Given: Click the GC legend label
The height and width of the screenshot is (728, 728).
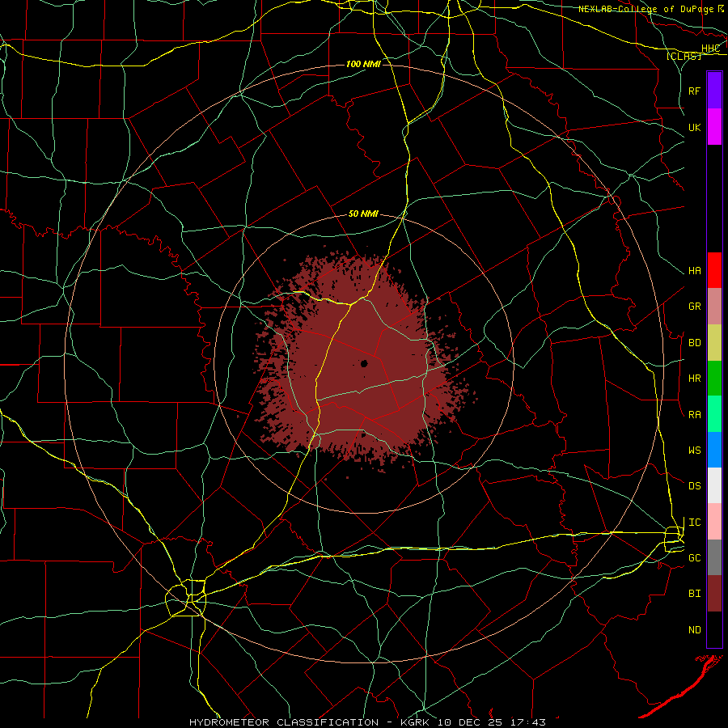Looking at the screenshot, I should point(695,558).
